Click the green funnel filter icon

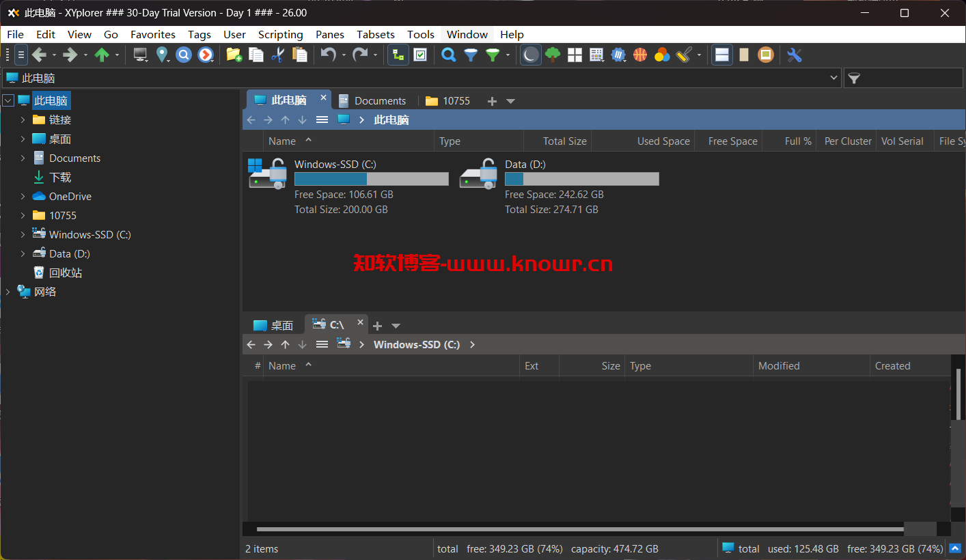coord(493,55)
